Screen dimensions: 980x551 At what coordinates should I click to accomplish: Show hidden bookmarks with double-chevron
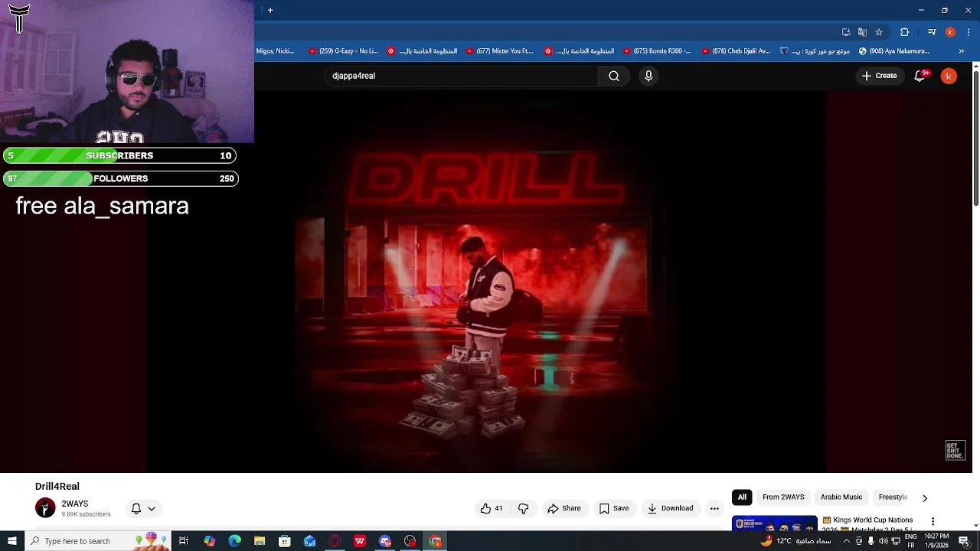pos(962,51)
